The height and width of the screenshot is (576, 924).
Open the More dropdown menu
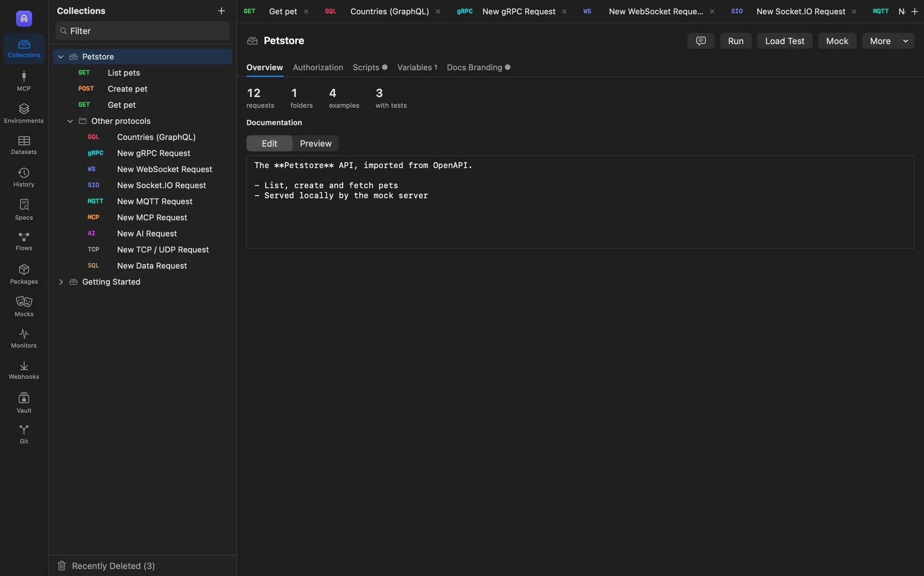click(x=888, y=41)
